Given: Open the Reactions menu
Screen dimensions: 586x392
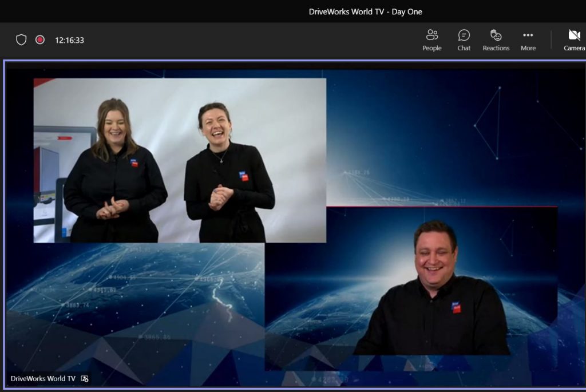Looking at the screenshot, I should [x=496, y=40].
